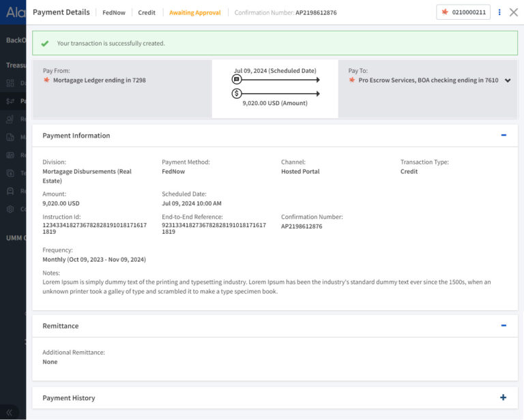The height and width of the screenshot is (420, 524).
Task: Click the FedNow label in header
Action: (113, 12)
